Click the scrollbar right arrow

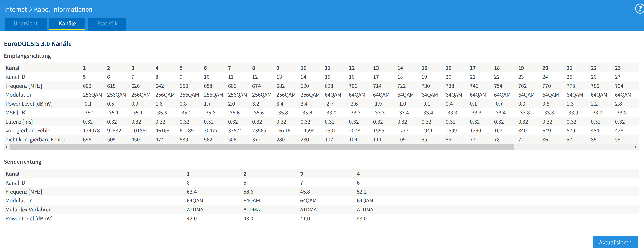point(635,147)
